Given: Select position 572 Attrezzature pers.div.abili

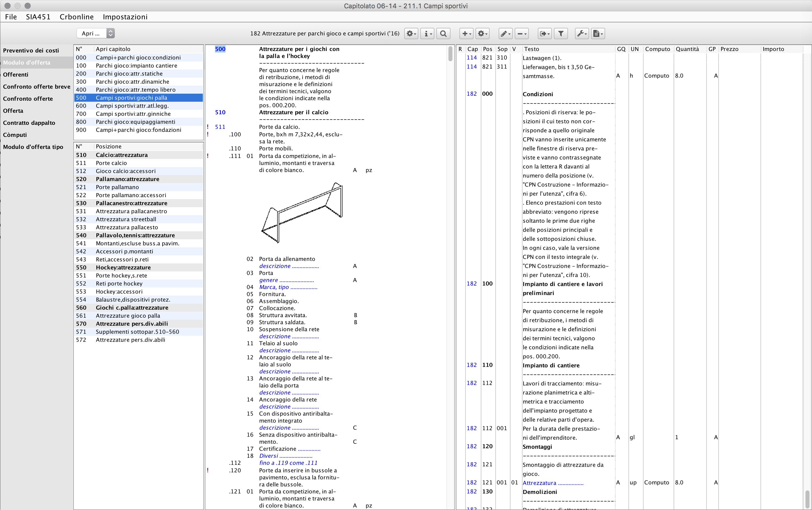Looking at the screenshot, I should (138, 340).
